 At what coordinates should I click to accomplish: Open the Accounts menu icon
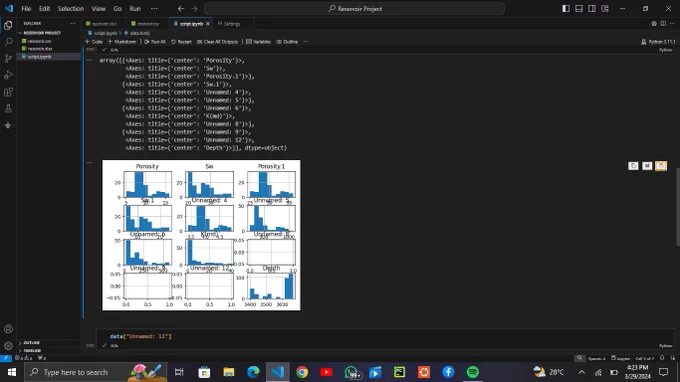(8, 329)
